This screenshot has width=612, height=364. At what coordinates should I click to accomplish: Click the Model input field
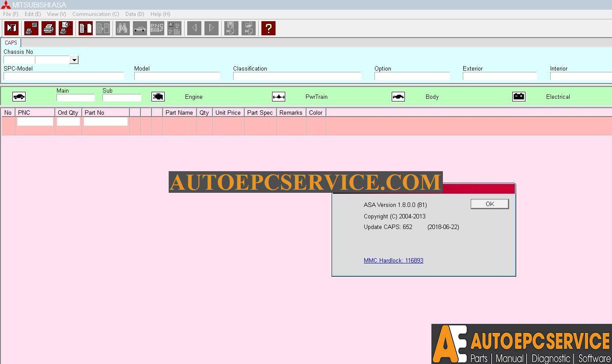coord(177,76)
